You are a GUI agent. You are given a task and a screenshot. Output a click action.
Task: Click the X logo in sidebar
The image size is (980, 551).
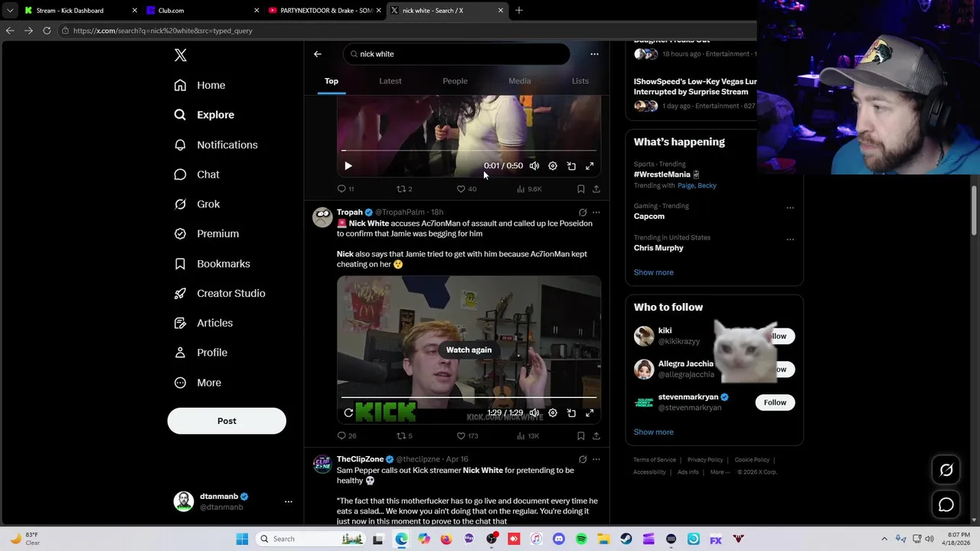(x=180, y=55)
